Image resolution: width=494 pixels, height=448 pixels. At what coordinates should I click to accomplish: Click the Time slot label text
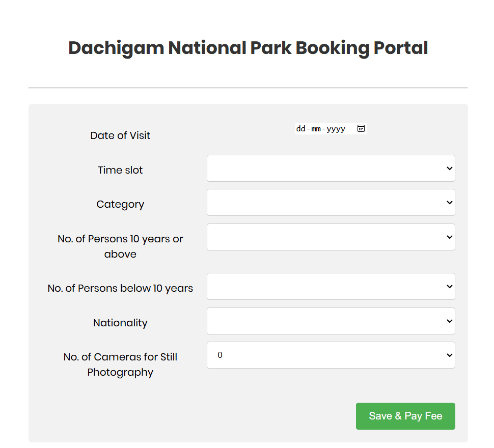pos(120,170)
